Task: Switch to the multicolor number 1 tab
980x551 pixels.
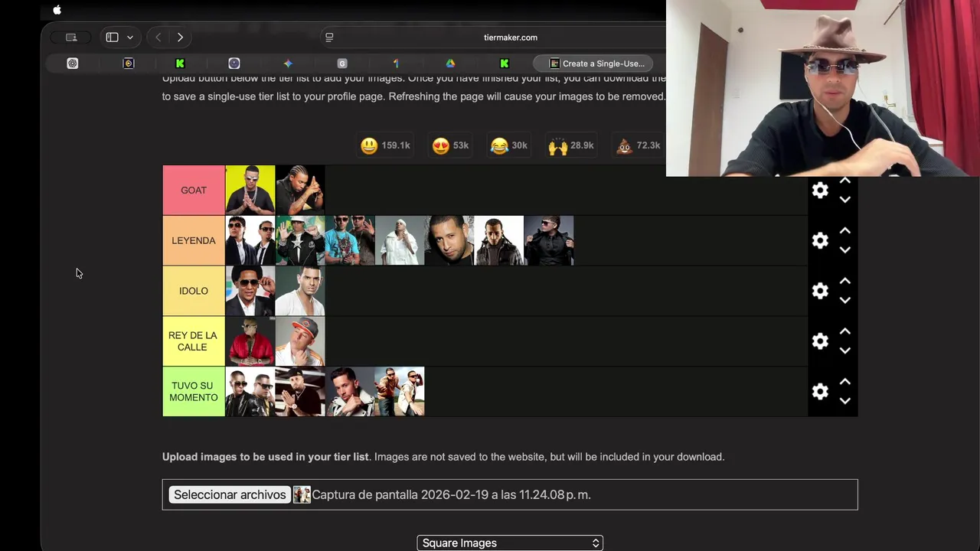Action: click(396, 64)
